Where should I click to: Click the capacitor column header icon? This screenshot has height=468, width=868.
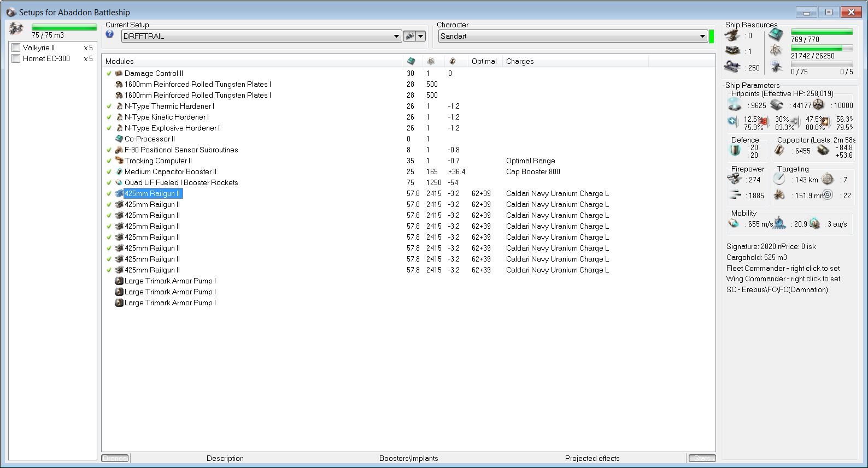[452, 61]
